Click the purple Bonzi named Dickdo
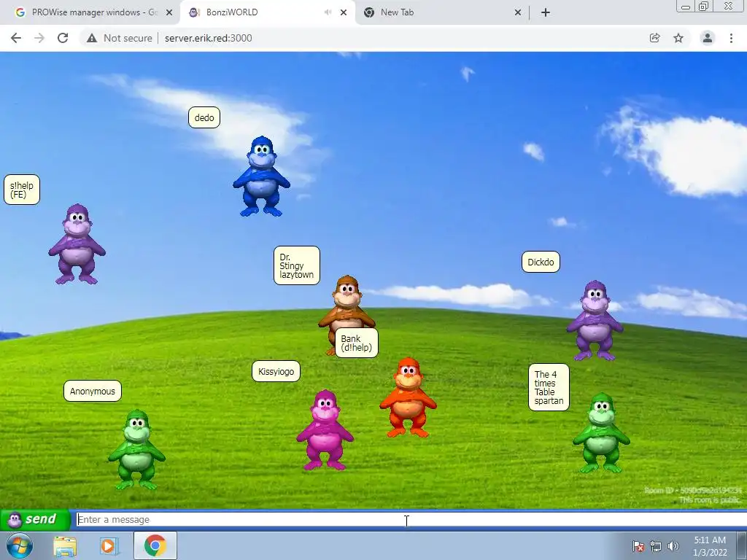This screenshot has width=747, height=560. [595, 321]
